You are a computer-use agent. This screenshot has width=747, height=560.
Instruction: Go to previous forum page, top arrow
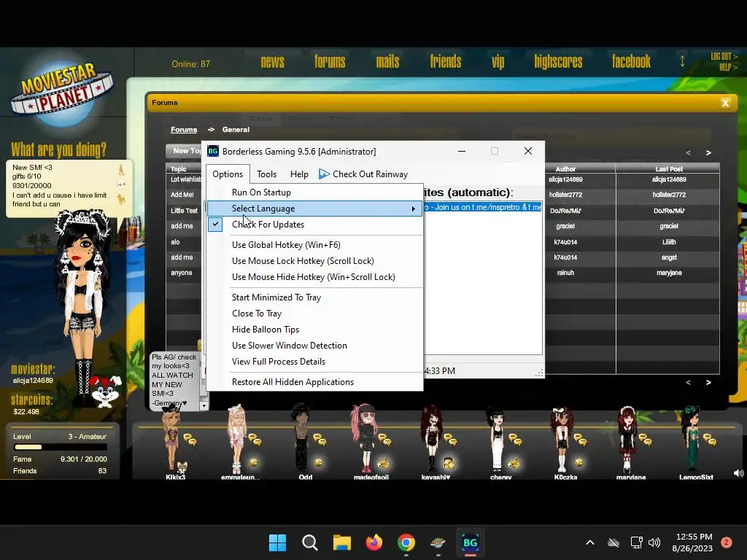tap(688, 153)
